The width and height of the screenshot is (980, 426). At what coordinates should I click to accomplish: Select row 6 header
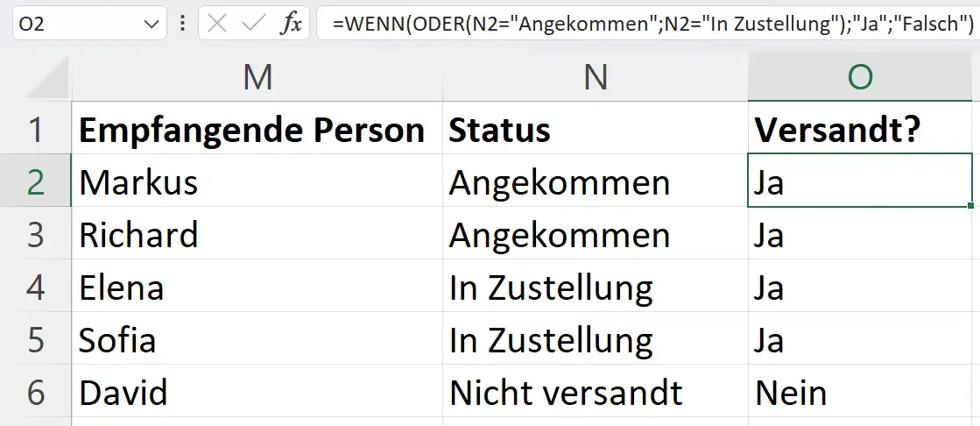point(35,393)
